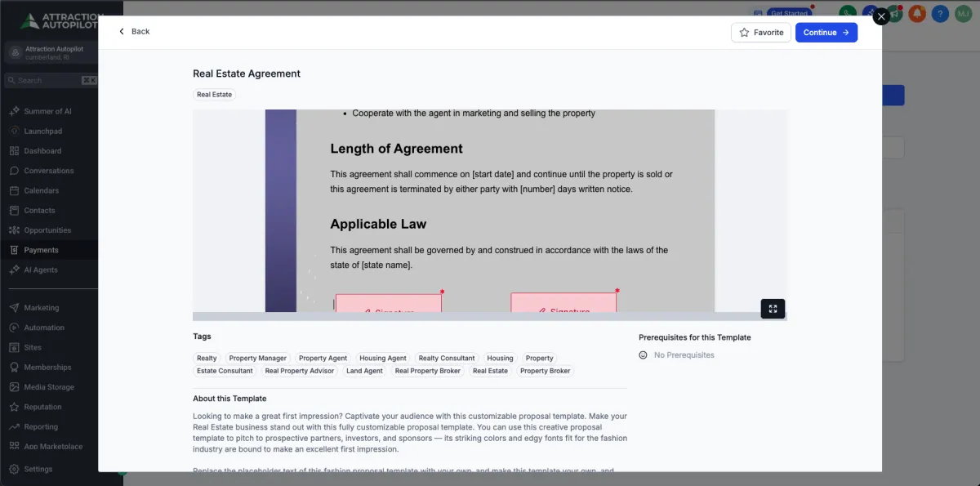Click the tag labeled only Property
The height and width of the screenshot is (486, 980).
point(539,358)
